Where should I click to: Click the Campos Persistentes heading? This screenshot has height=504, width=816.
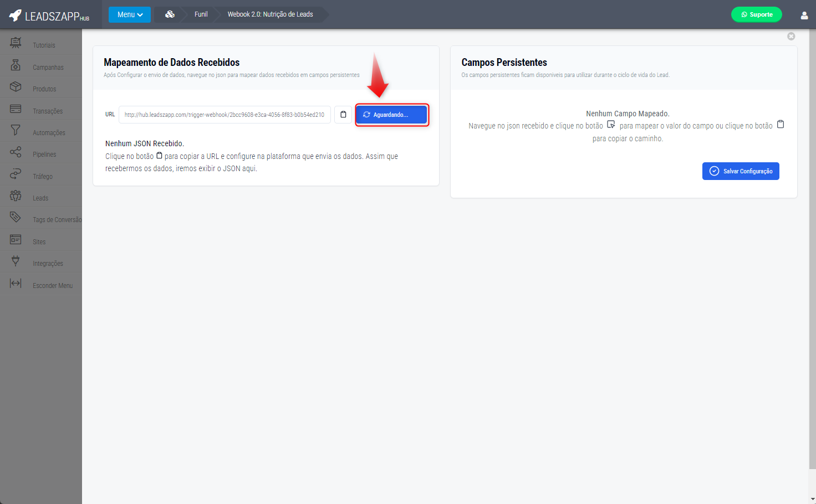click(504, 63)
